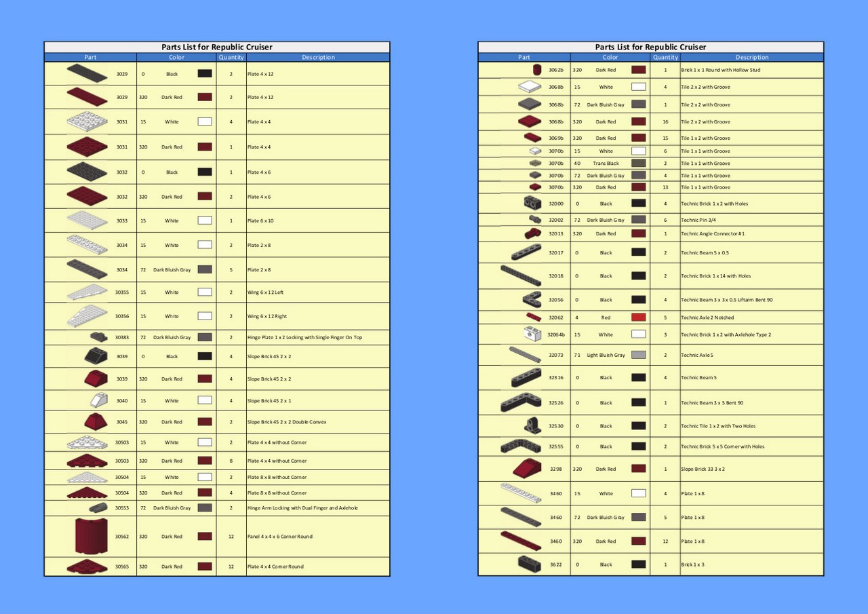Click the white Wing 6 x 12 Right image

tap(87, 315)
